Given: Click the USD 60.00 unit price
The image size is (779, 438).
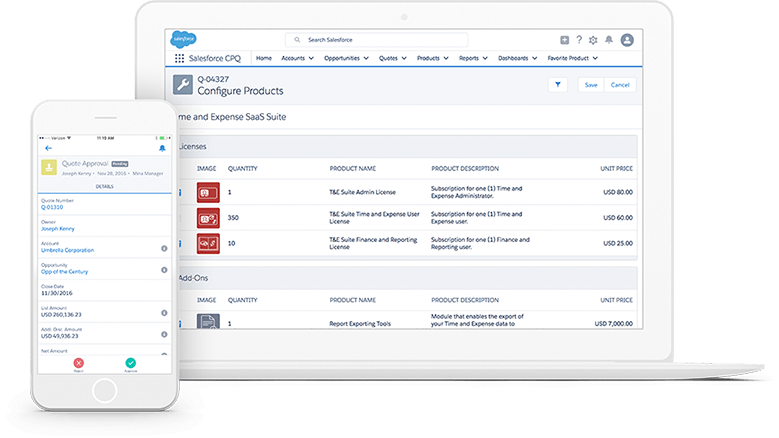Looking at the screenshot, I should (x=618, y=218).
